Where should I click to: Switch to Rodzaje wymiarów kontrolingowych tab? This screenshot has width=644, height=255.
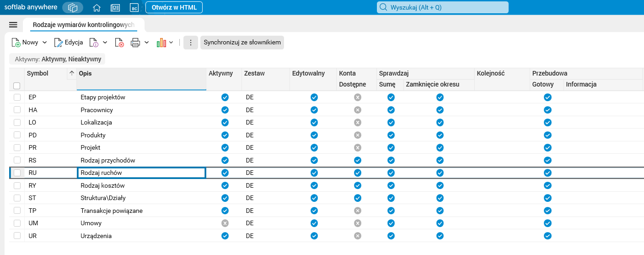pyautogui.click(x=83, y=24)
